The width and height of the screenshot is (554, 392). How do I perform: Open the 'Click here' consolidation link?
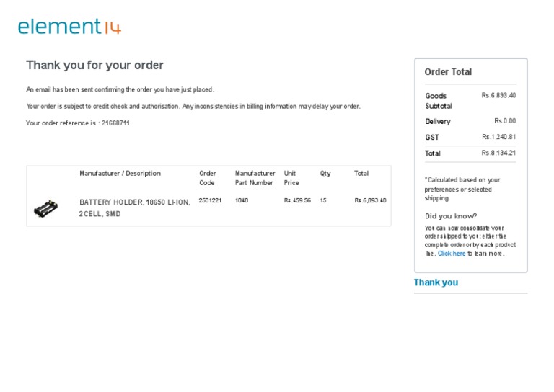tap(452, 254)
